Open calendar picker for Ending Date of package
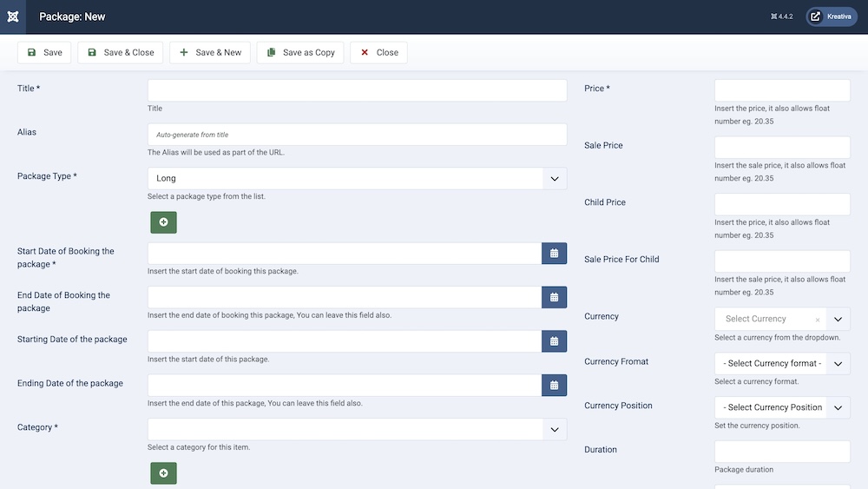The height and width of the screenshot is (489, 868). [x=554, y=385]
